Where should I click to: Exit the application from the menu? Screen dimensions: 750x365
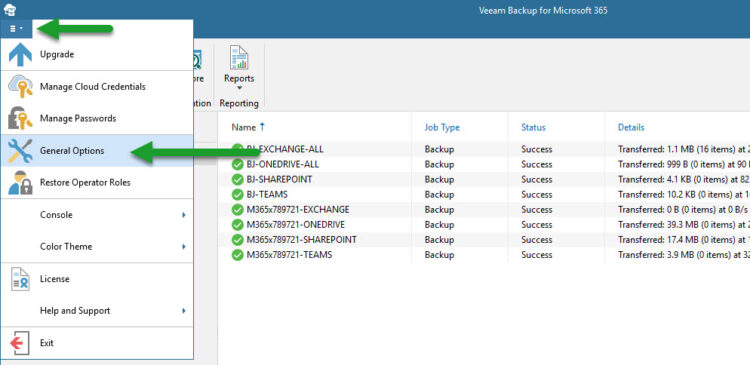(x=97, y=343)
